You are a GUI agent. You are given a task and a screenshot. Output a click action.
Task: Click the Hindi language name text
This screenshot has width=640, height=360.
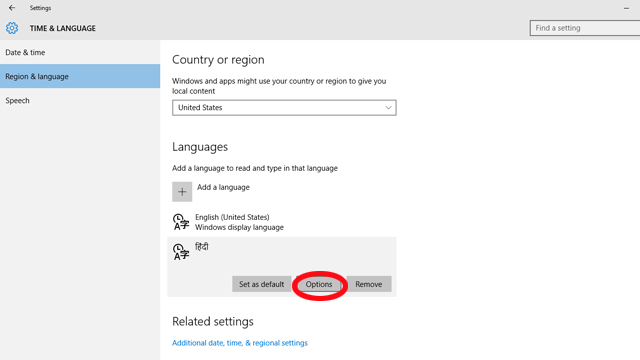click(202, 247)
